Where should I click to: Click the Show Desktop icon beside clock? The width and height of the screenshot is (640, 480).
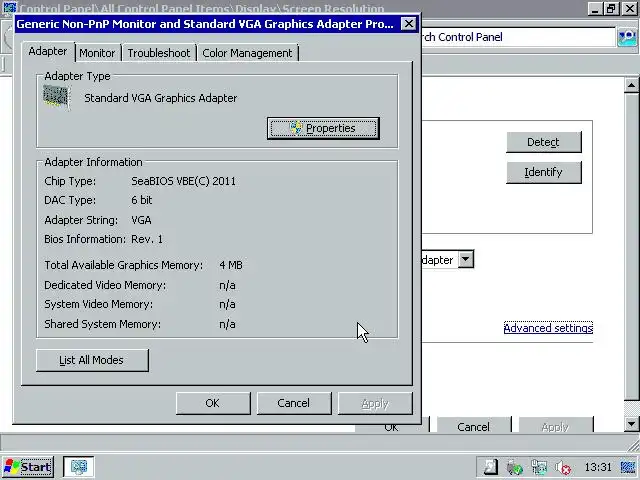pos(628,467)
